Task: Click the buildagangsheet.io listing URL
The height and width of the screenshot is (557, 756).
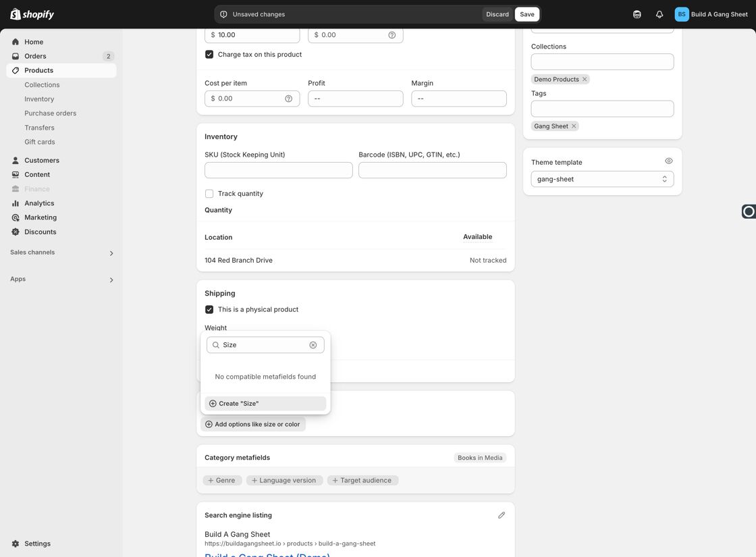Action: pos(290,543)
